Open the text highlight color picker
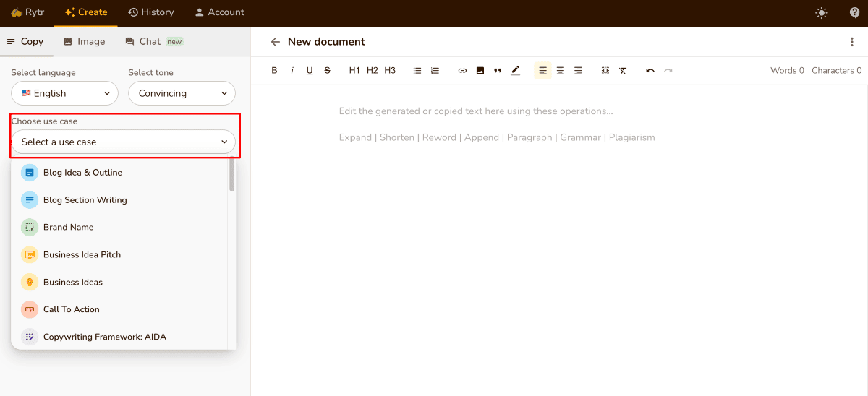Screen dimensions: 868x396 click(x=515, y=71)
